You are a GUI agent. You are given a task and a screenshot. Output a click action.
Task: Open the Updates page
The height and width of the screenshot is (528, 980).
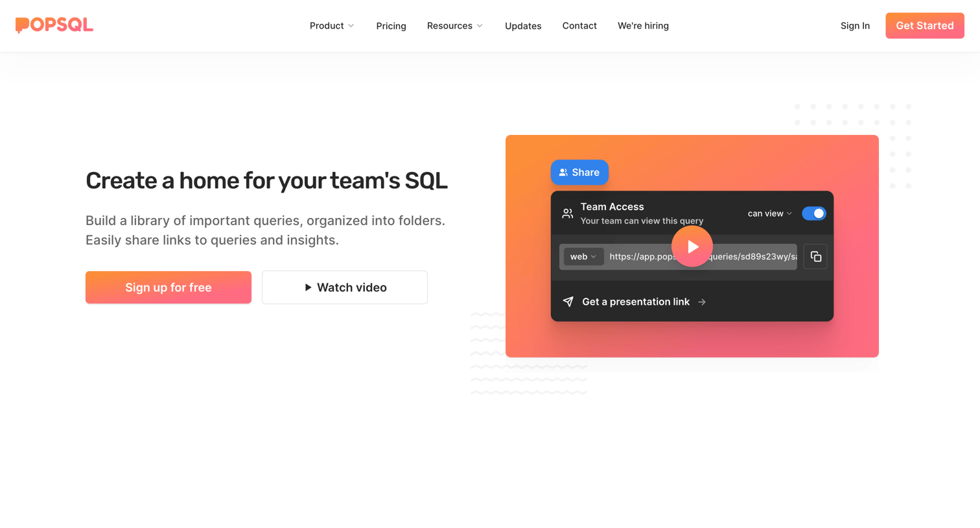pyautogui.click(x=523, y=26)
